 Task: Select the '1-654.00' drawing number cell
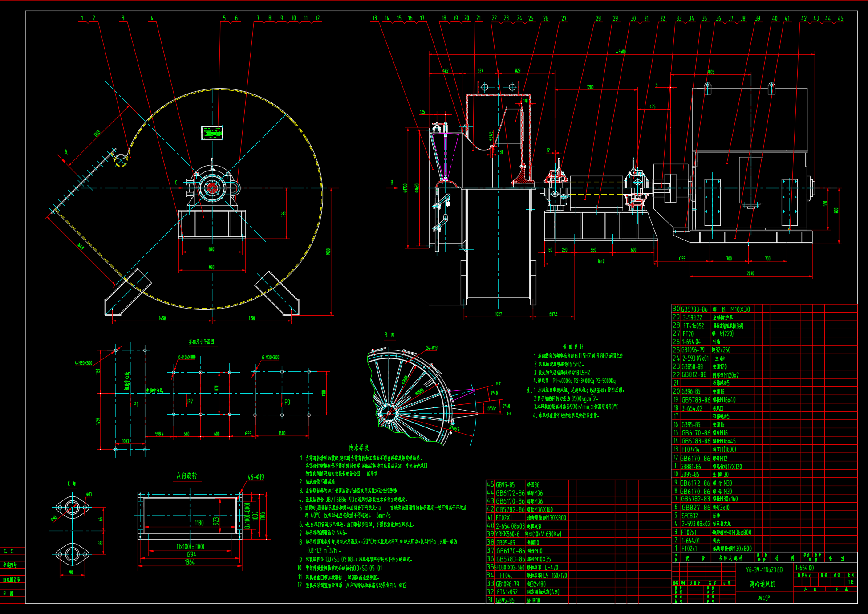click(804, 568)
